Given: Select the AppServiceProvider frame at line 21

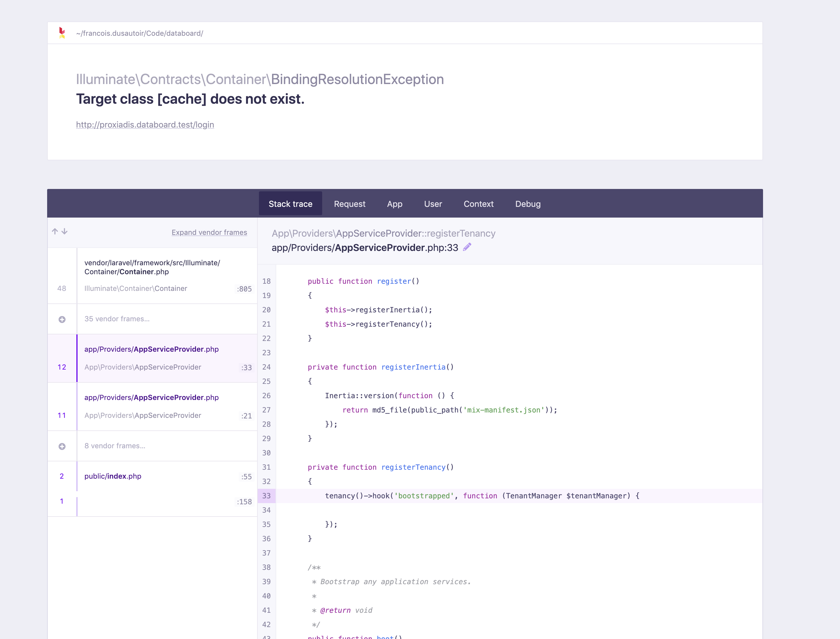Looking at the screenshot, I should 152,406.
